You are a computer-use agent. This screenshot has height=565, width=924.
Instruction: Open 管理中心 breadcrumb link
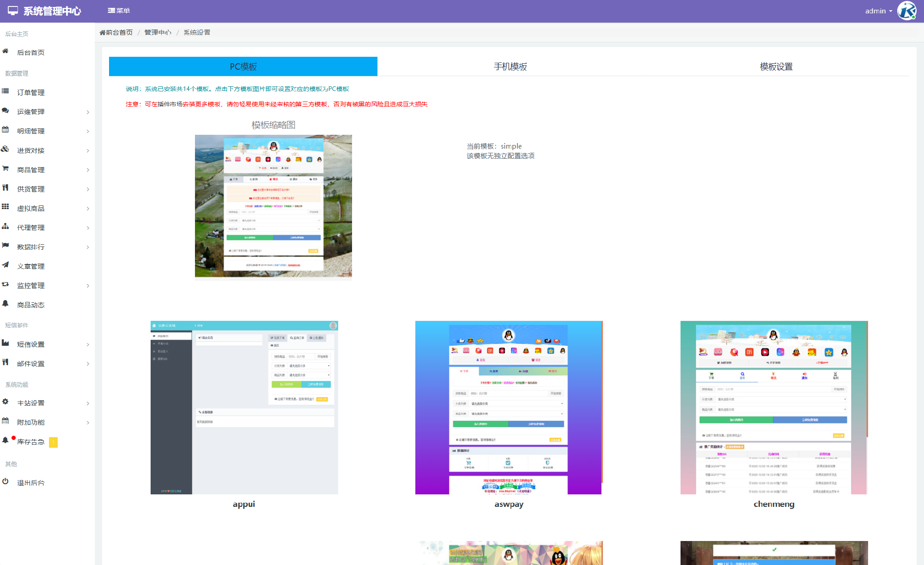point(158,32)
